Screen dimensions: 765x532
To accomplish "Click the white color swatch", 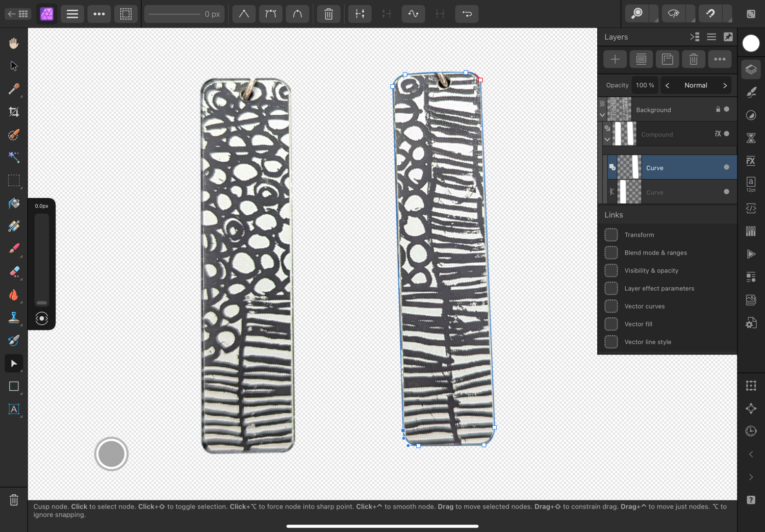I will 751,43.
